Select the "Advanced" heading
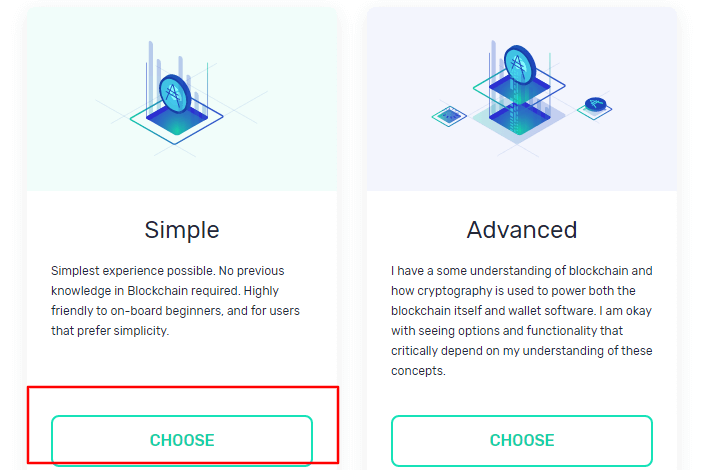 [x=521, y=230]
